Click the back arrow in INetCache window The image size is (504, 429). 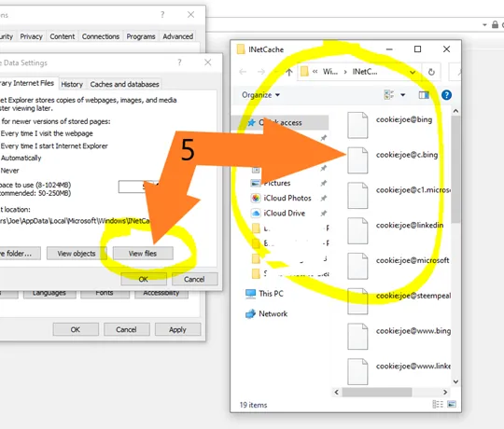pyautogui.click(x=243, y=72)
